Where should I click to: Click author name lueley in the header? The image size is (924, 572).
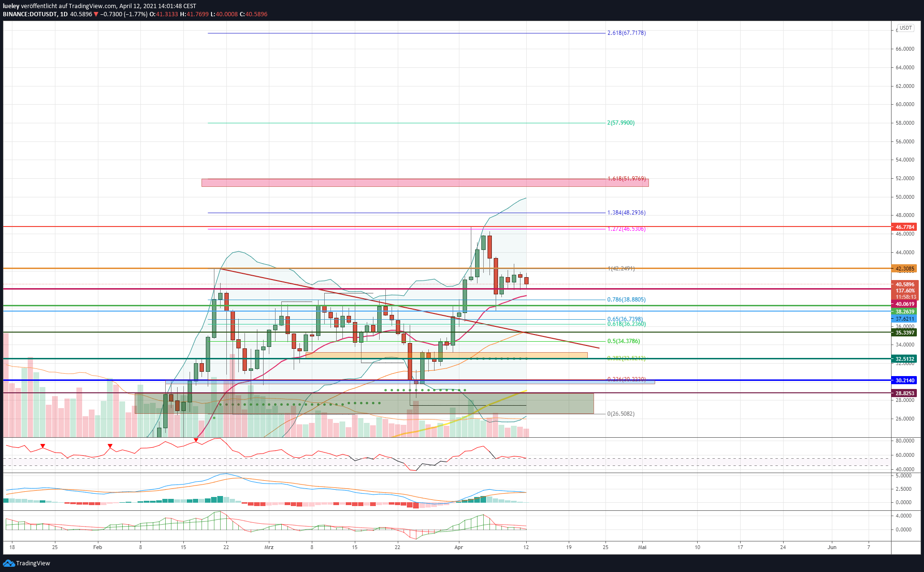(11, 6)
